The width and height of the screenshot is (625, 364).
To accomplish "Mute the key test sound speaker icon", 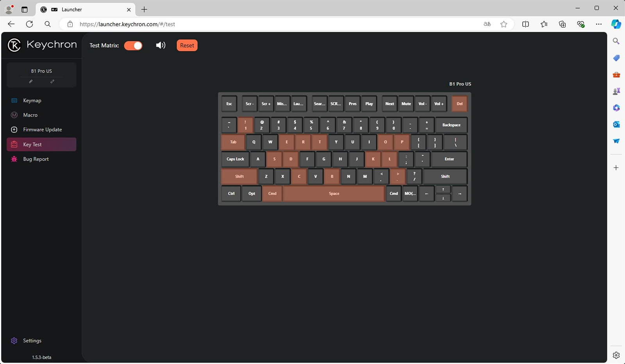I will coord(161,45).
